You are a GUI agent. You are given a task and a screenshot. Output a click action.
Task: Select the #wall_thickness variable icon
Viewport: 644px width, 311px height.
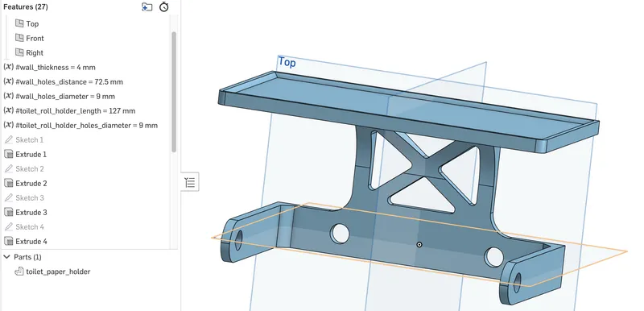pyautogui.click(x=8, y=67)
